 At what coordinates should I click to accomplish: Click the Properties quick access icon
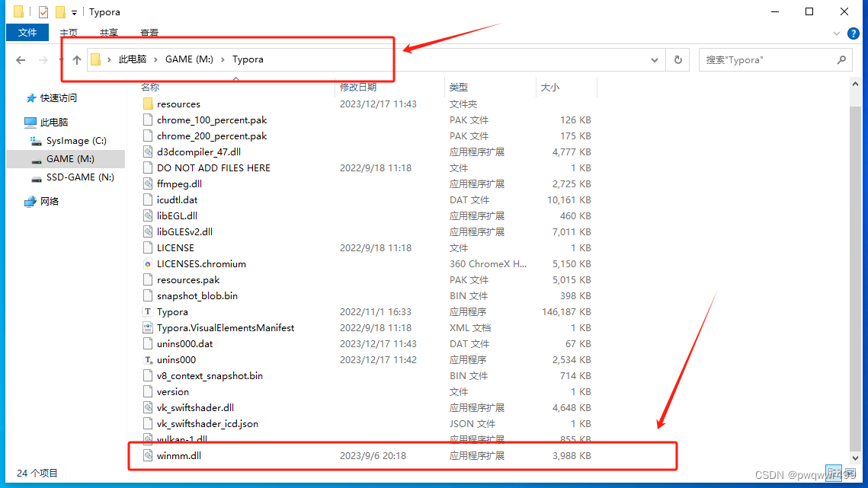43,11
